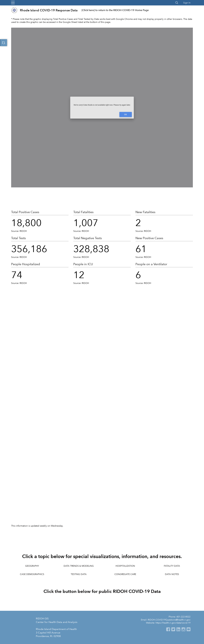
Task: Select the HOSPITALIZATION topic
Action: pos(125,566)
